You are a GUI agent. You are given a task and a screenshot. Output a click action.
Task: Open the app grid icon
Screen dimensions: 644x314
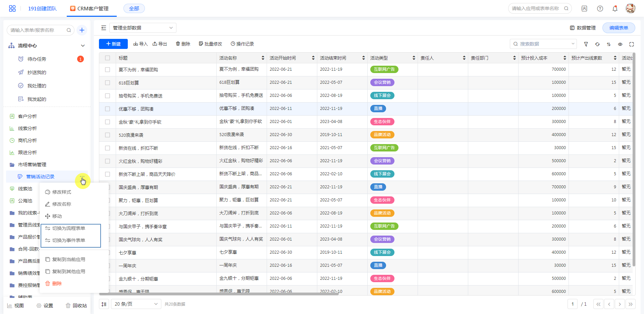point(12,9)
